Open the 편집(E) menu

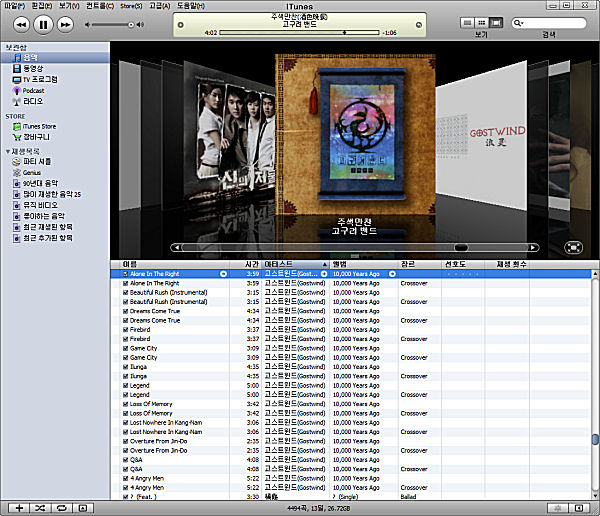coord(42,6)
